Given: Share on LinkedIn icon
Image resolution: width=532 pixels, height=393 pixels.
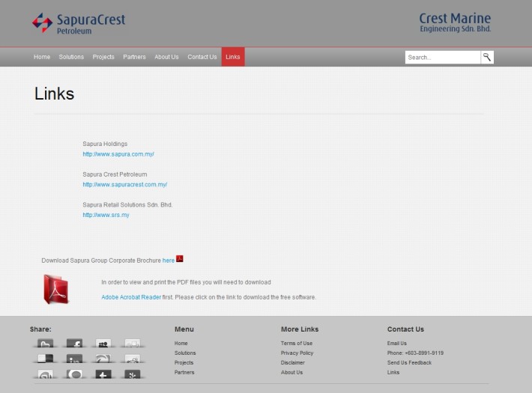Looking at the screenshot, I should 75,359.
